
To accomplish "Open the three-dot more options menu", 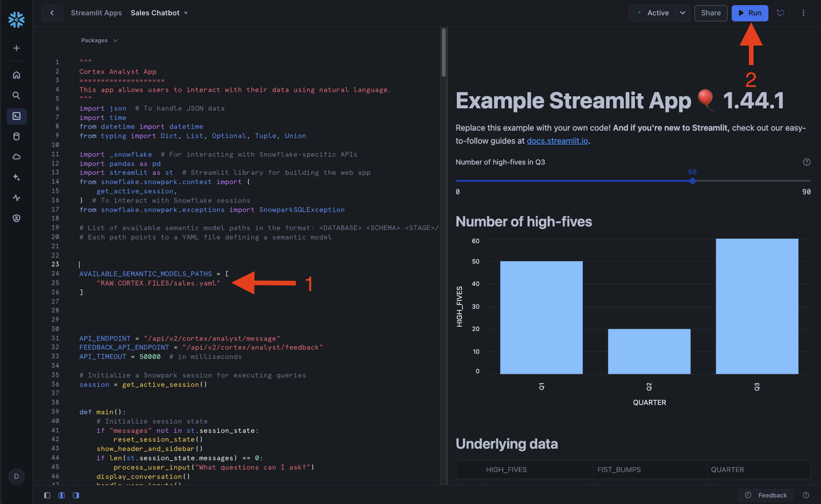I will coord(803,13).
